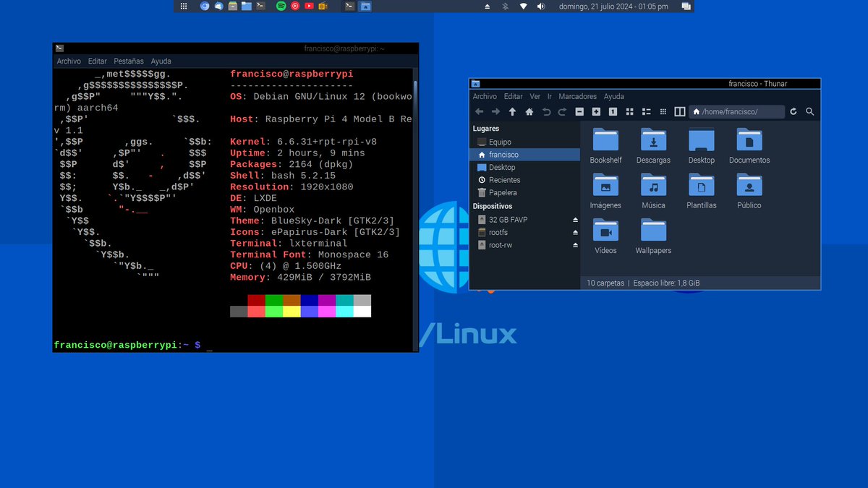The height and width of the screenshot is (488, 868).
Task: Click Bluetooth icon in system tray
Action: pos(506,6)
